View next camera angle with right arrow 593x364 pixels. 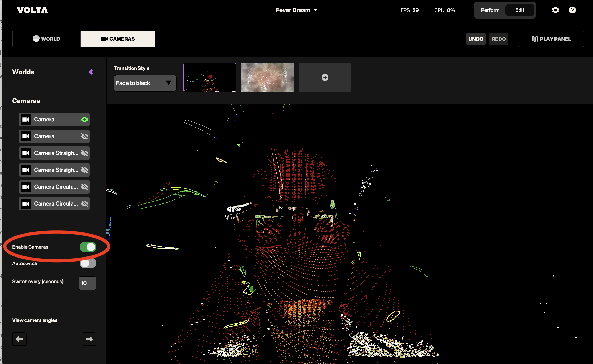click(x=89, y=339)
